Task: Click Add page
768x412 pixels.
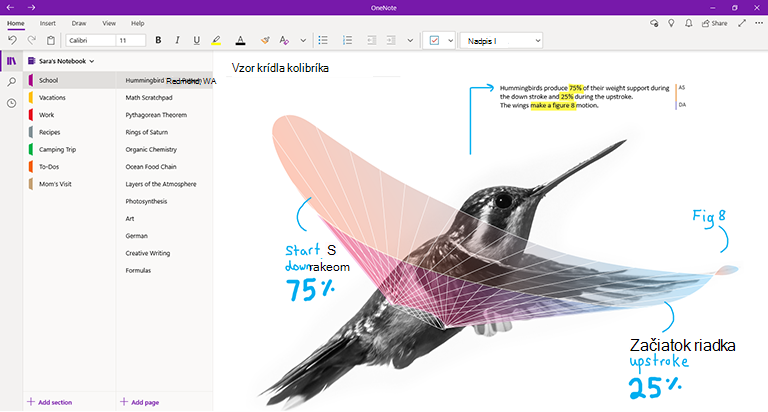Action: click(x=140, y=402)
